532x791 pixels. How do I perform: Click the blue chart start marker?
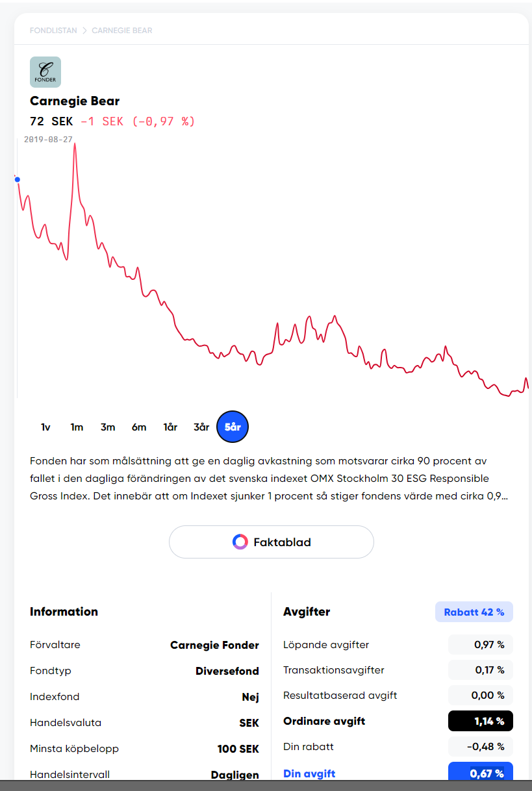coord(18,180)
